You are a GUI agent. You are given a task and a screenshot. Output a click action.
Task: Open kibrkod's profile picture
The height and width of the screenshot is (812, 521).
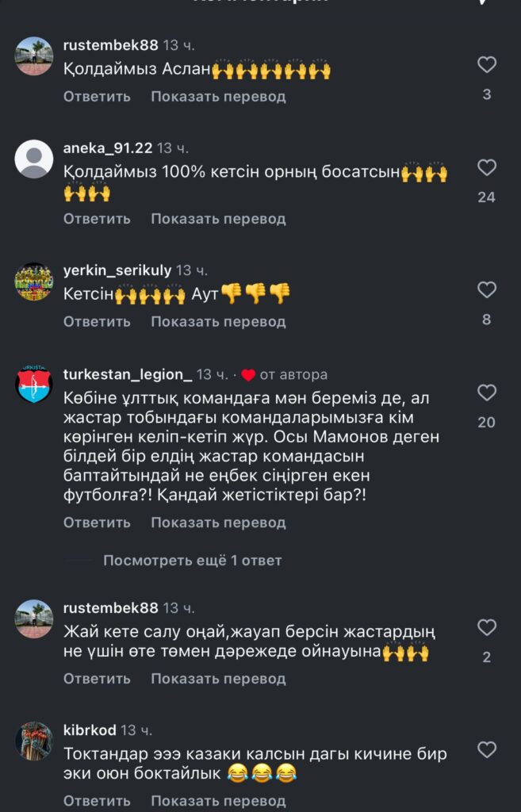pos(33,741)
